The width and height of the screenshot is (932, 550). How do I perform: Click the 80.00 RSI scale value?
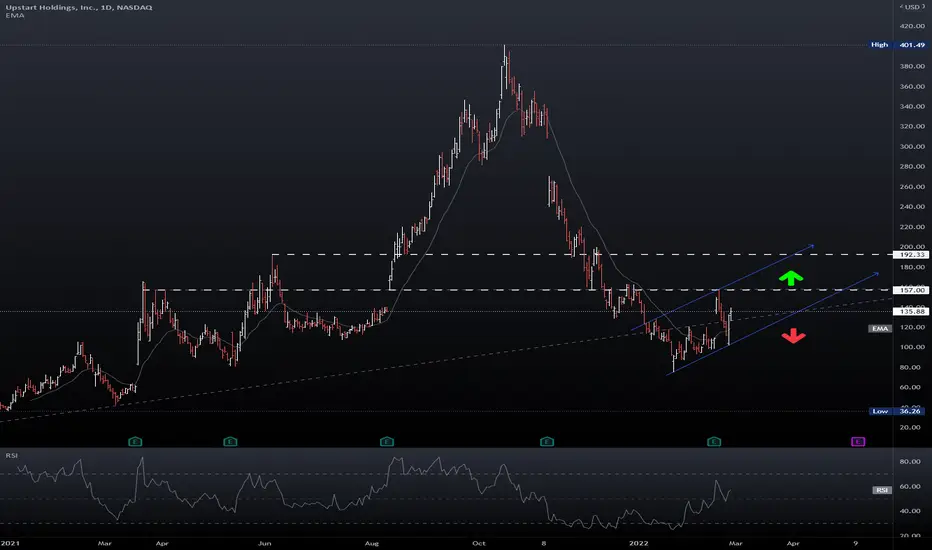pos(910,461)
